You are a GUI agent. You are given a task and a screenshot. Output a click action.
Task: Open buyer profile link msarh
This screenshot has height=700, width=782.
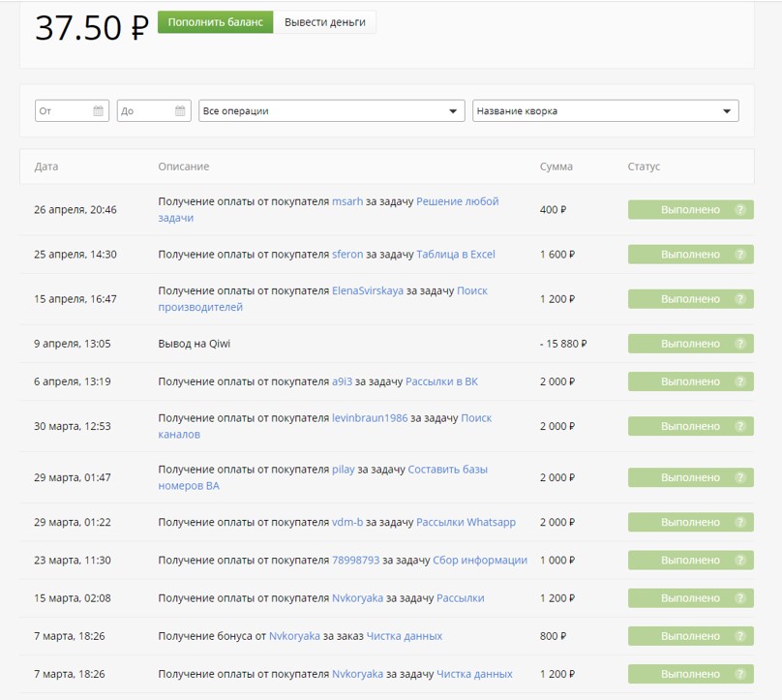click(347, 201)
